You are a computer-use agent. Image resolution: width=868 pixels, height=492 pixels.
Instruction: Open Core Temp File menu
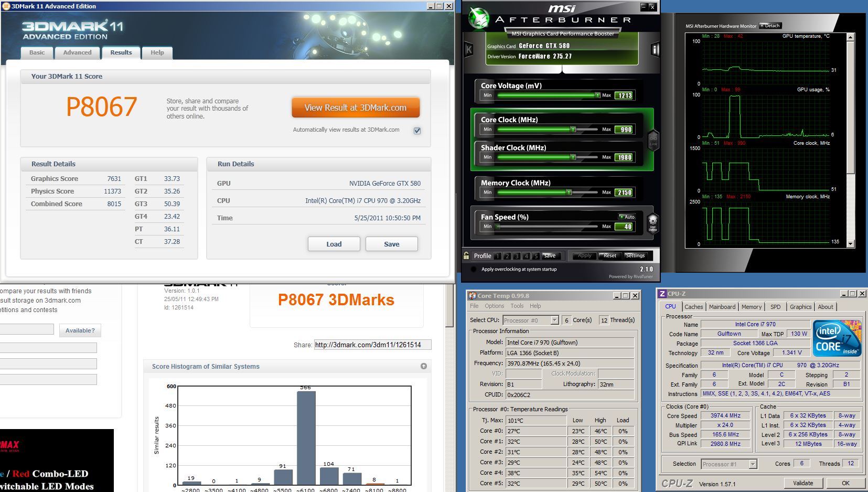pyautogui.click(x=474, y=306)
